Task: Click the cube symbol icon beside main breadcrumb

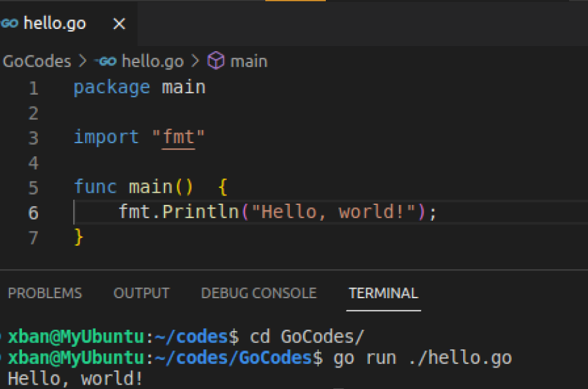Action: coord(216,61)
